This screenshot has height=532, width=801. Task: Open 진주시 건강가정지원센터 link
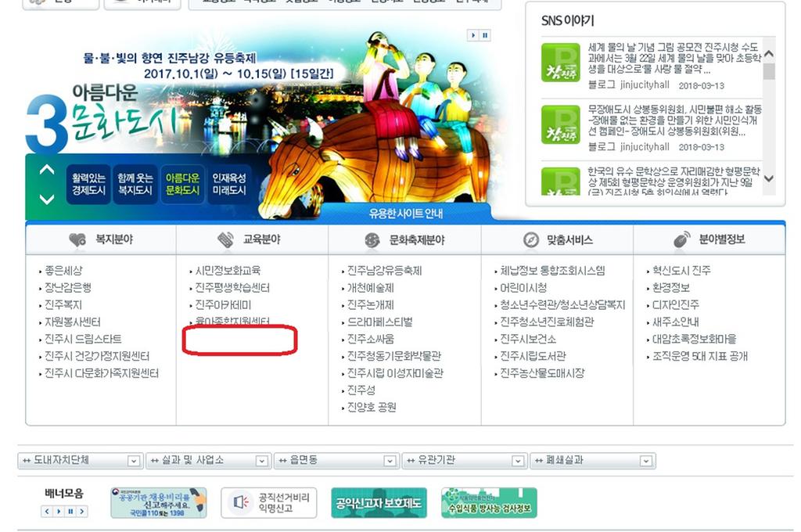point(97,356)
